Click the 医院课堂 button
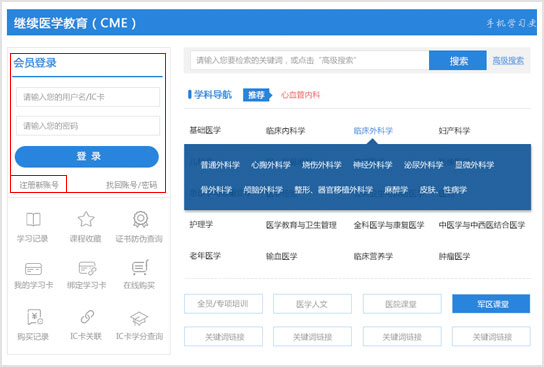This screenshot has height=367, width=544. click(x=402, y=304)
